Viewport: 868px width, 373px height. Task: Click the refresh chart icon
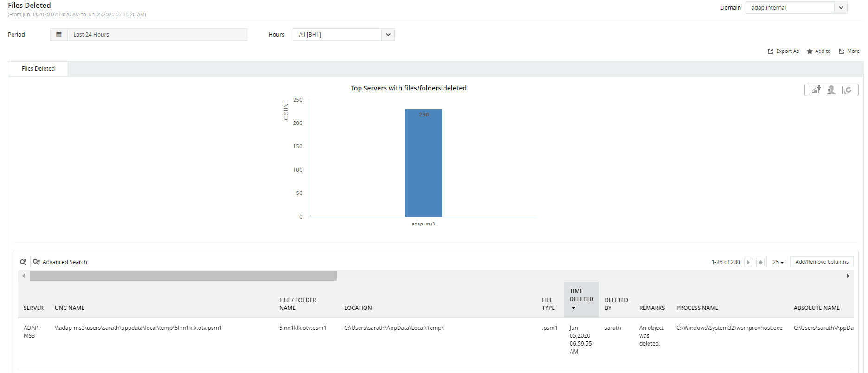point(847,90)
